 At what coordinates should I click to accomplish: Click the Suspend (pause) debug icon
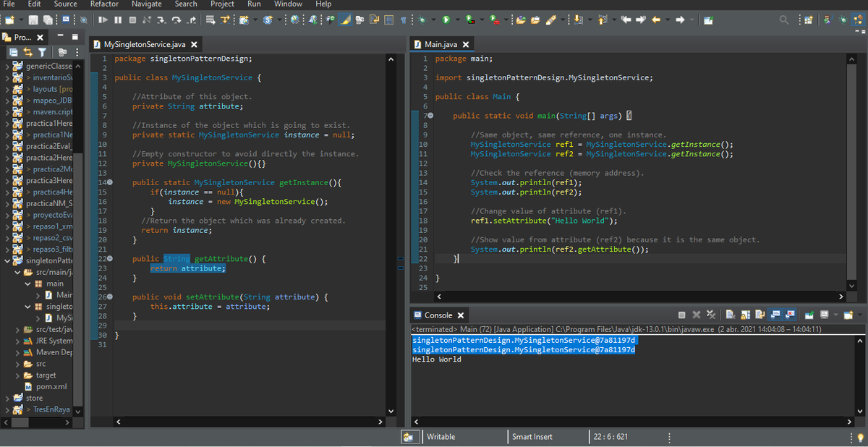[x=118, y=20]
